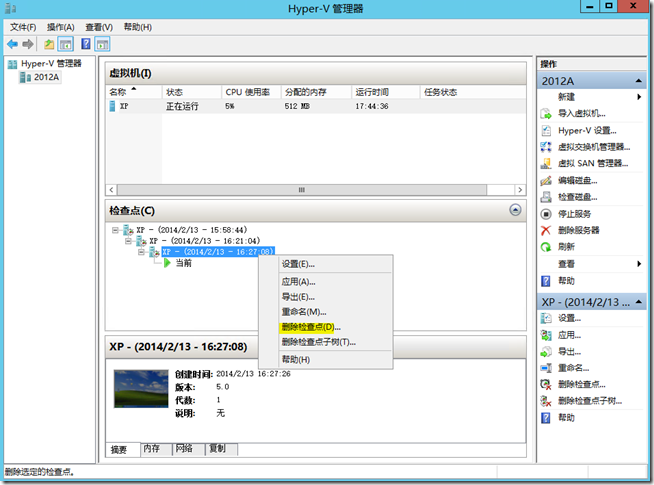Click the checkpoint 设置 icon in XP actions
The height and width of the screenshot is (485, 654).
click(x=546, y=318)
